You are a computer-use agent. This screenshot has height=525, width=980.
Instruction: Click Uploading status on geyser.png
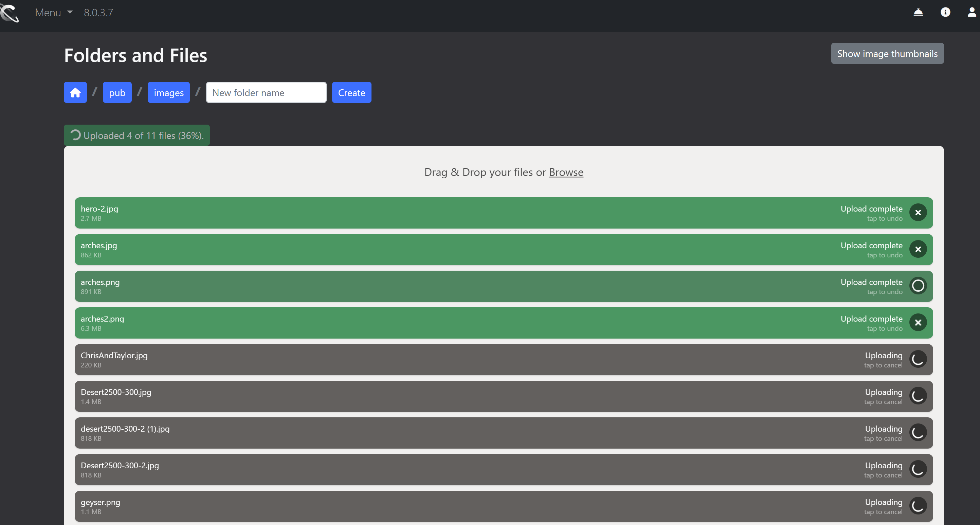click(x=883, y=502)
